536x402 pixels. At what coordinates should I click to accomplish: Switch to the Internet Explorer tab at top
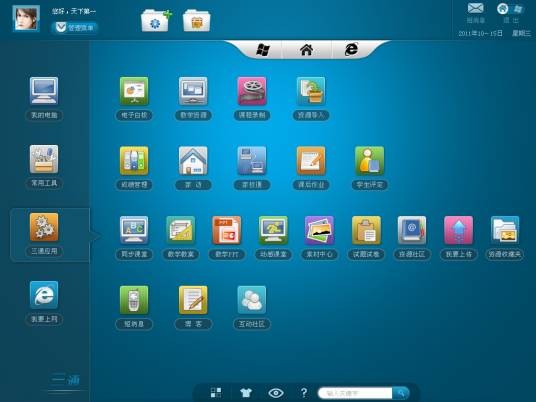coord(351,50)
